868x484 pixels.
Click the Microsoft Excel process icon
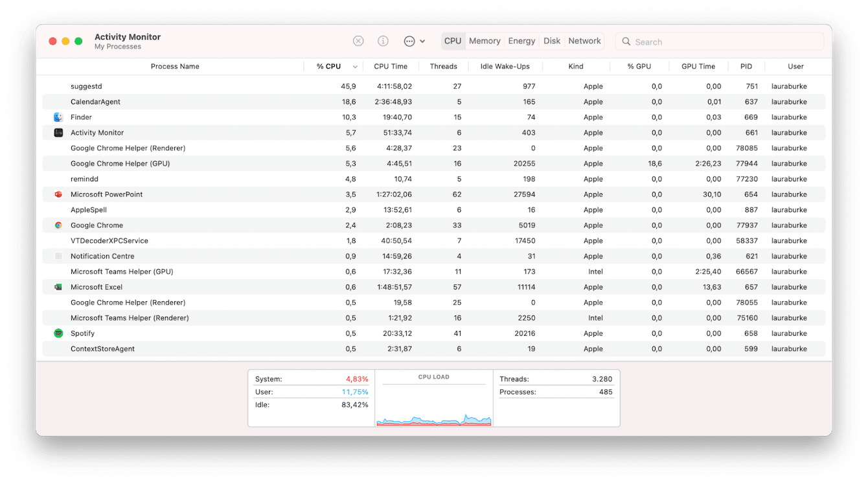coord(58,286)
